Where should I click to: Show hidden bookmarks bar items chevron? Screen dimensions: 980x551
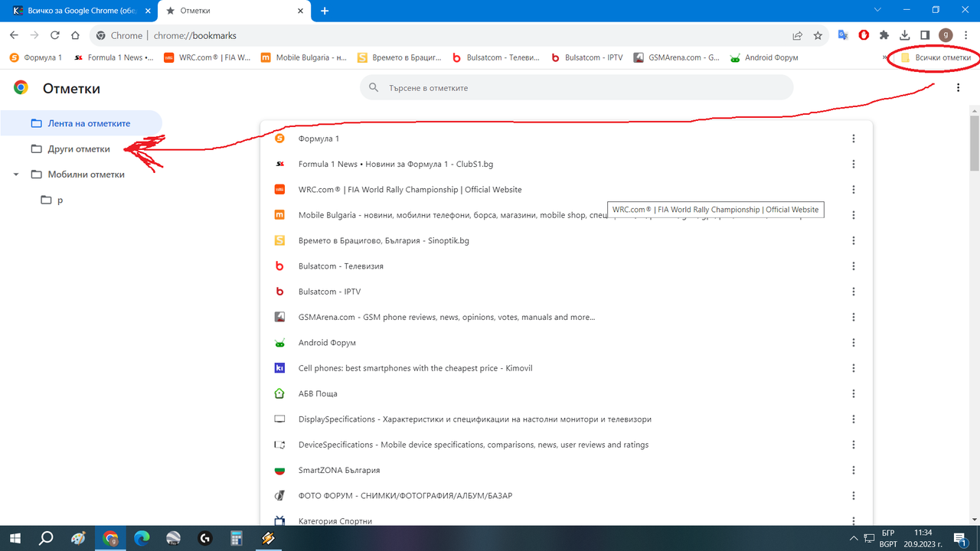[885, 57]
